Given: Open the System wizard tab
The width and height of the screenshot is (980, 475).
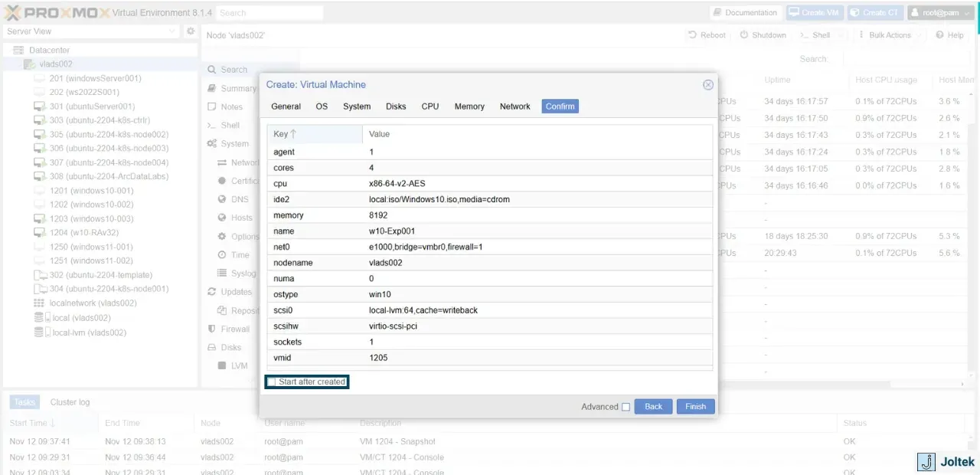Looking at the screenshot, I should [357, 106].
